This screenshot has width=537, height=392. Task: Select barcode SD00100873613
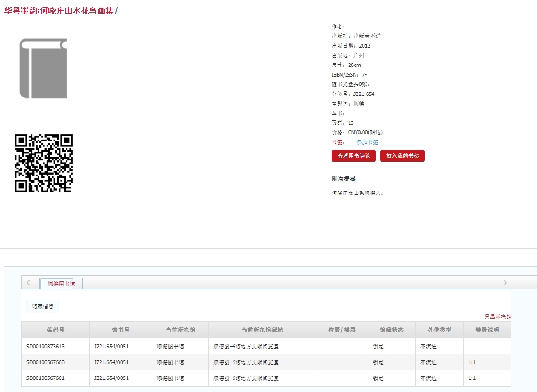click(x=45, y=347)
